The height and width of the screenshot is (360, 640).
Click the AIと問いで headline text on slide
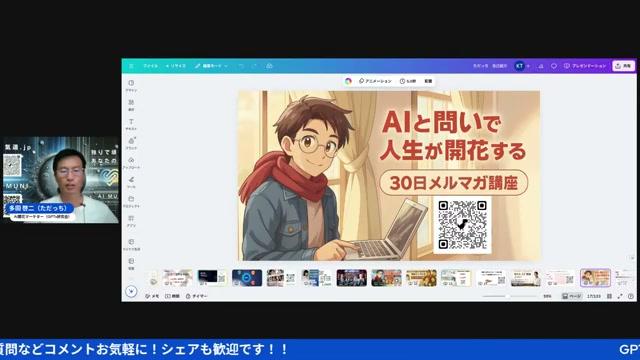pyautogui.click(x=441, y=122)
